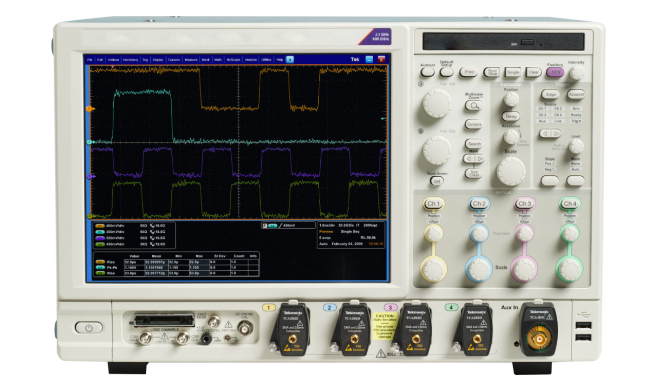Click the Ch 3 pink scale knob
Screen dimensions: 658x390
pos(524,269)
